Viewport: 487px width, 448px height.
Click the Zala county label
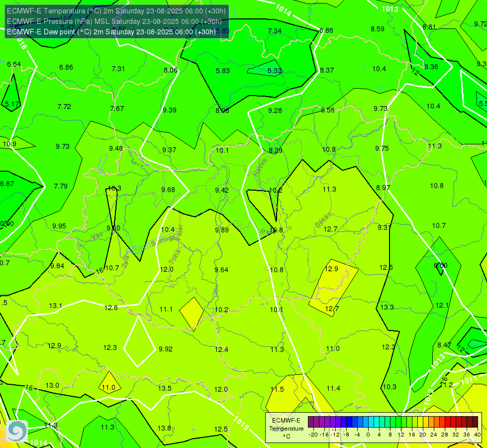click(x=125, y=261)
